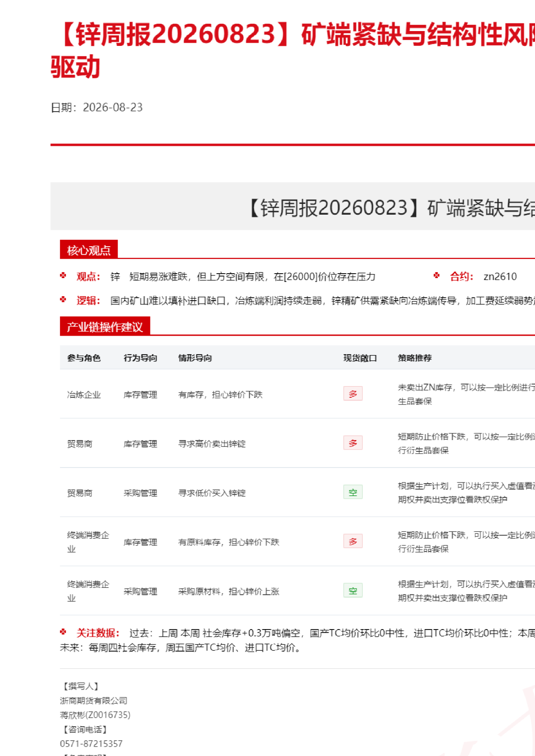Click the 产业链操作建议 section label
The image size is (535, 756).
105,327
